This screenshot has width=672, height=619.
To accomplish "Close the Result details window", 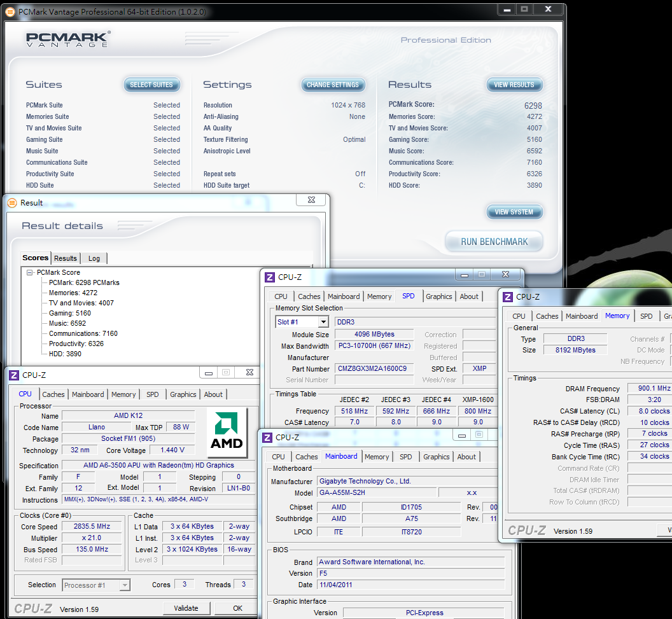I will click(x=312, y=200).
